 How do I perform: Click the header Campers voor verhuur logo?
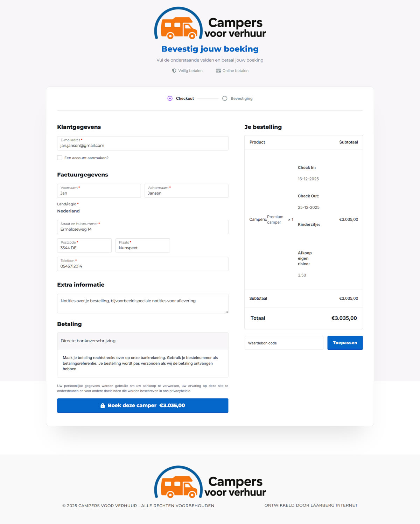pos(210,23)
